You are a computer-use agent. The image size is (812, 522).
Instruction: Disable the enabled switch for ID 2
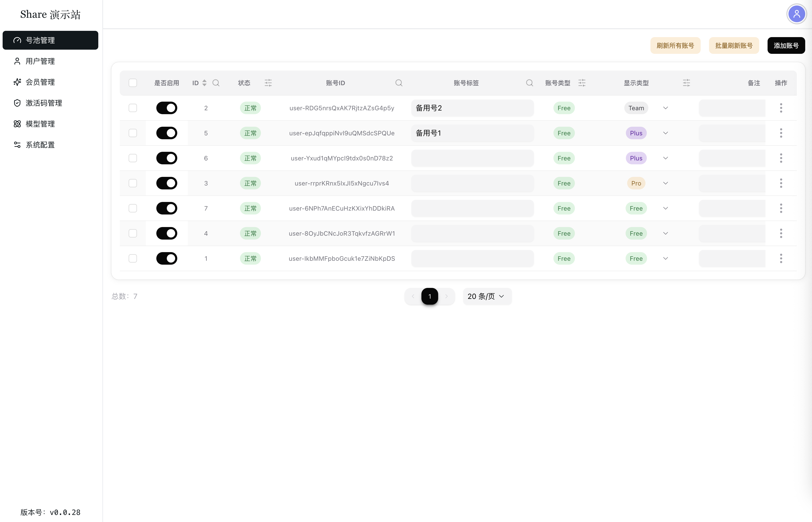click(167, 108)
